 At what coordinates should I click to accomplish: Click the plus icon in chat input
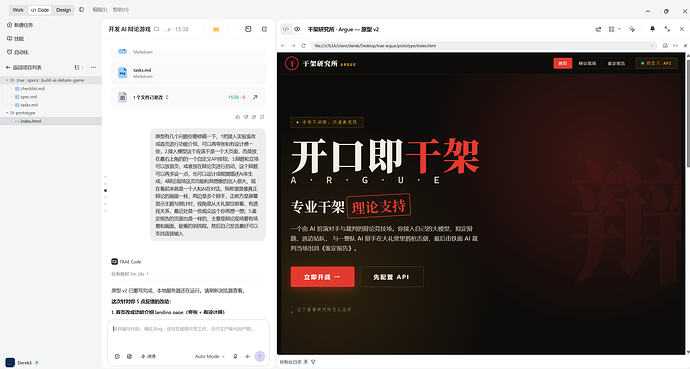[247, 356]
